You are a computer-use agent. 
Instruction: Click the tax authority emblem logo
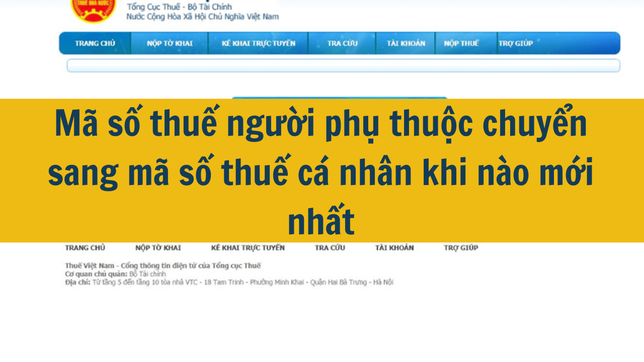pyautogui.click(x=93, y=10)
